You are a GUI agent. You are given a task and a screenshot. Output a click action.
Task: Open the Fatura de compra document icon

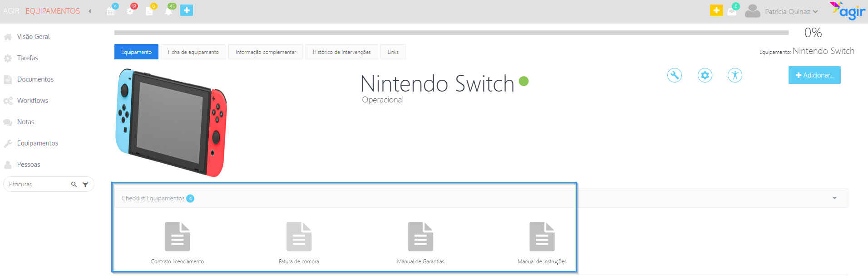[299, 237]
